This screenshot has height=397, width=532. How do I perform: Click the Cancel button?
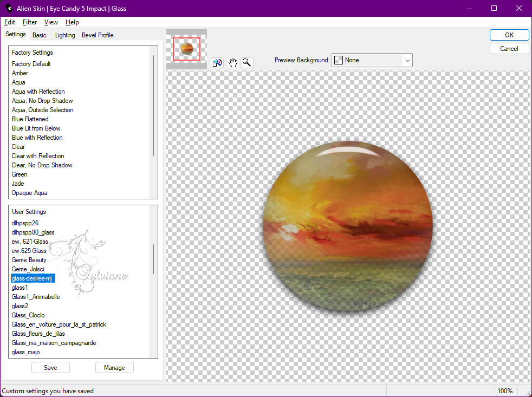pyautogui.click(x=509, y=49)
